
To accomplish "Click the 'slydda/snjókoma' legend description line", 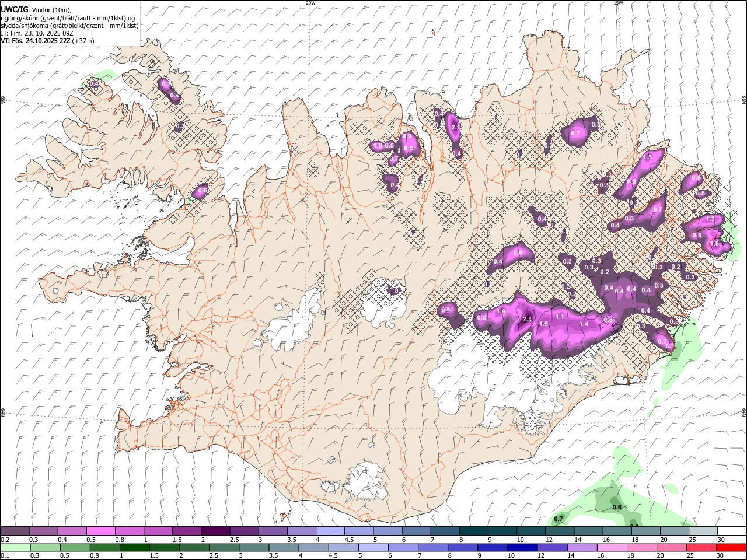I will click(69, 26).
